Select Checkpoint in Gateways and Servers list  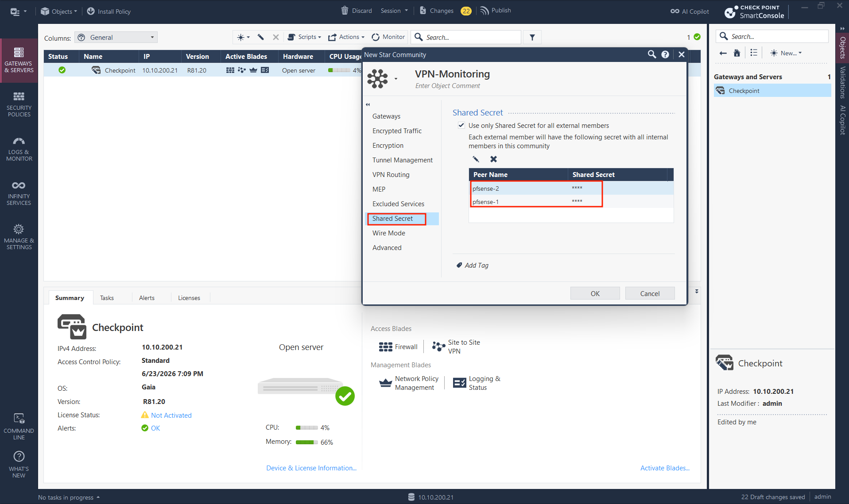(x=772, y=91)
